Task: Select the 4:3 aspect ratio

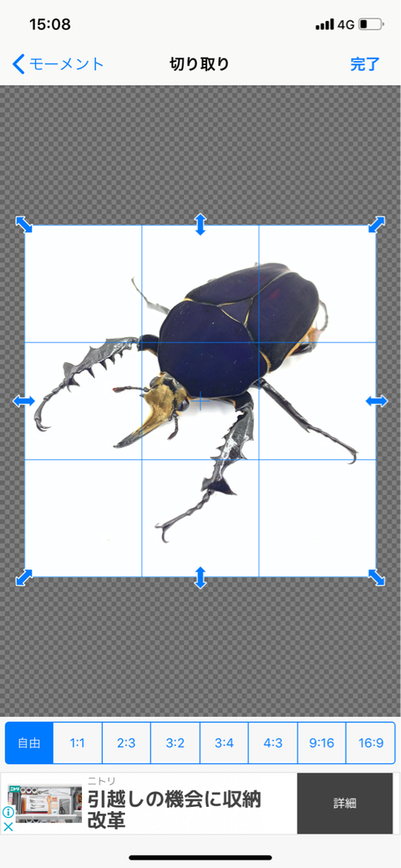Action: 272,743
